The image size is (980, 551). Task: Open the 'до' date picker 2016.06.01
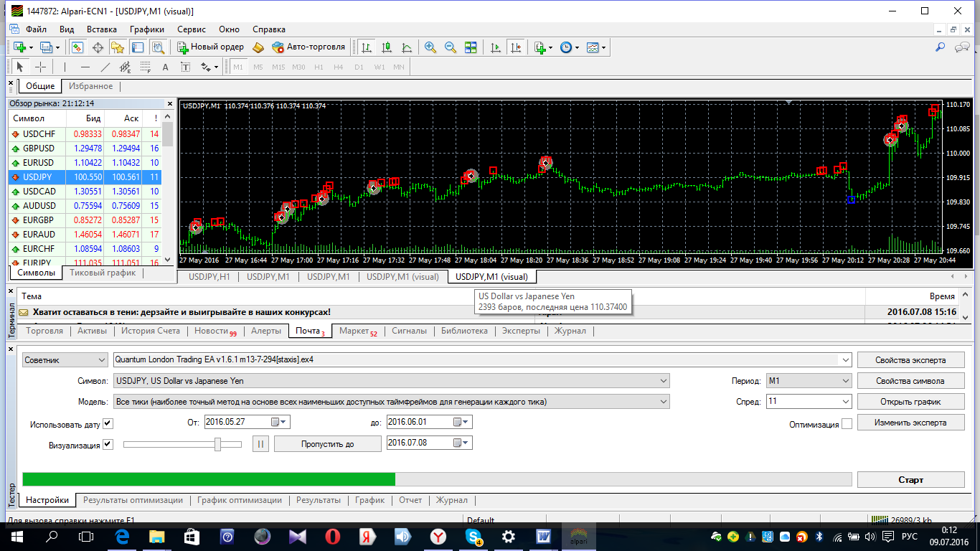click(x=463, y=422)
